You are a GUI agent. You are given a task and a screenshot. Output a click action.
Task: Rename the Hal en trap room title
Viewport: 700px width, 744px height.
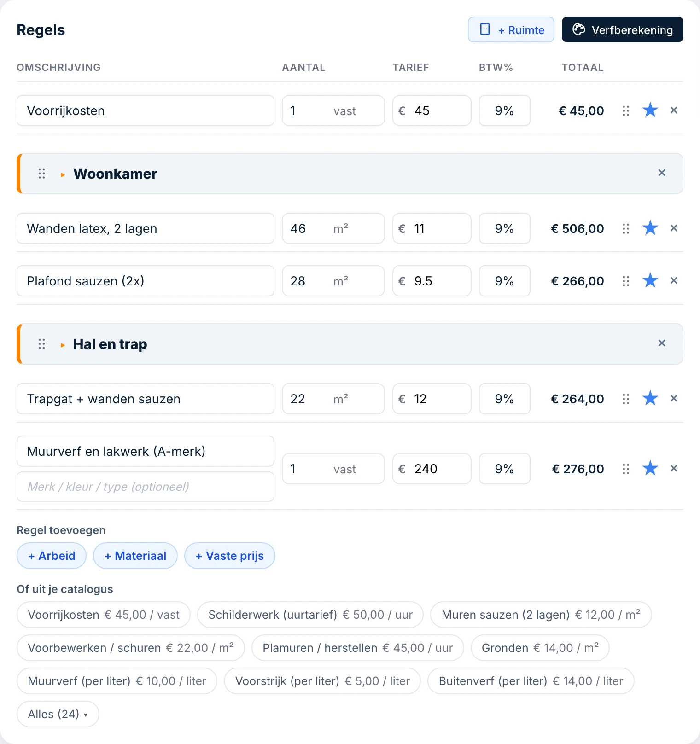(x=110, y=344)
